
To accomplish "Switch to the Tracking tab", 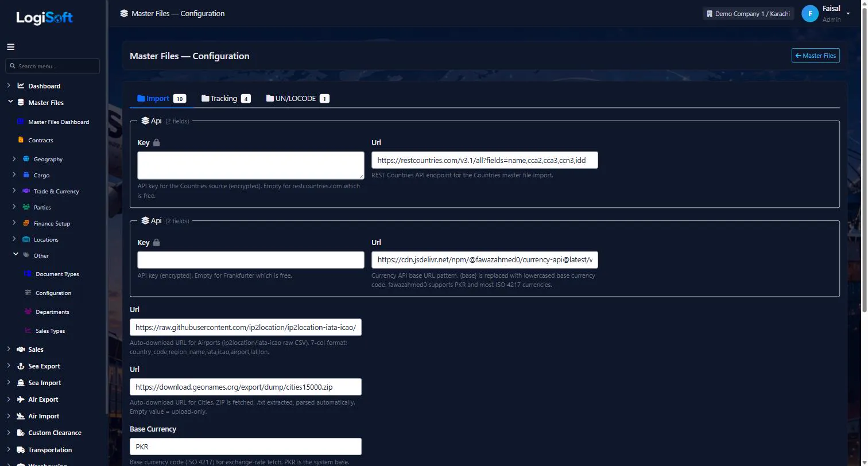I will (226, 99).
